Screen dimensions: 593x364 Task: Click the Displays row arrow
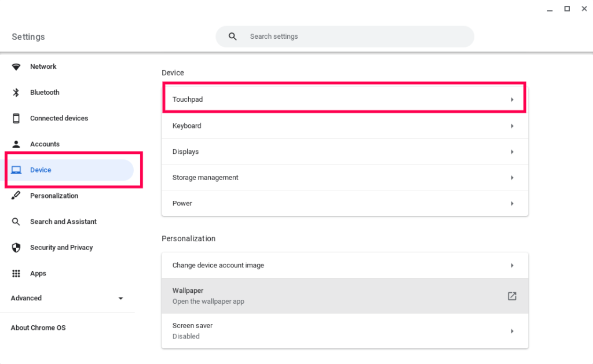tap(512, 152)
